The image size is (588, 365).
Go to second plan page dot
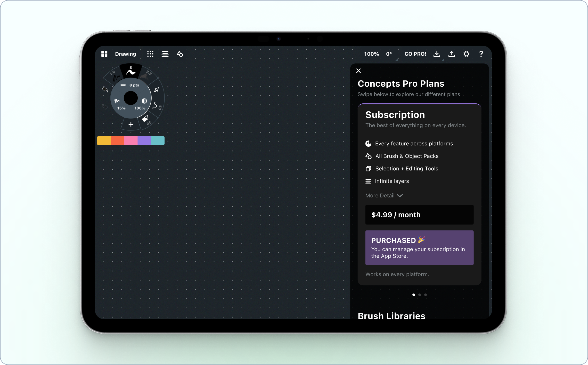(x=420, y=295)
